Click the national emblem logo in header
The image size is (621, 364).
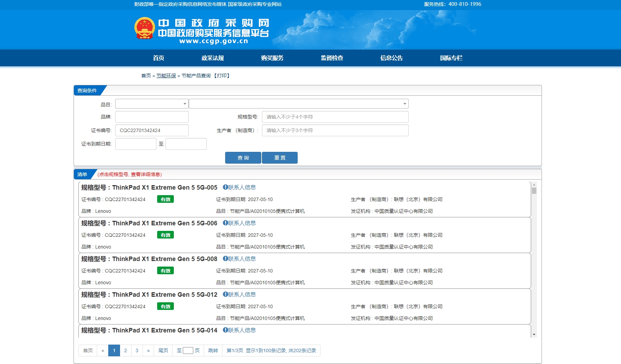pos(144,28)
